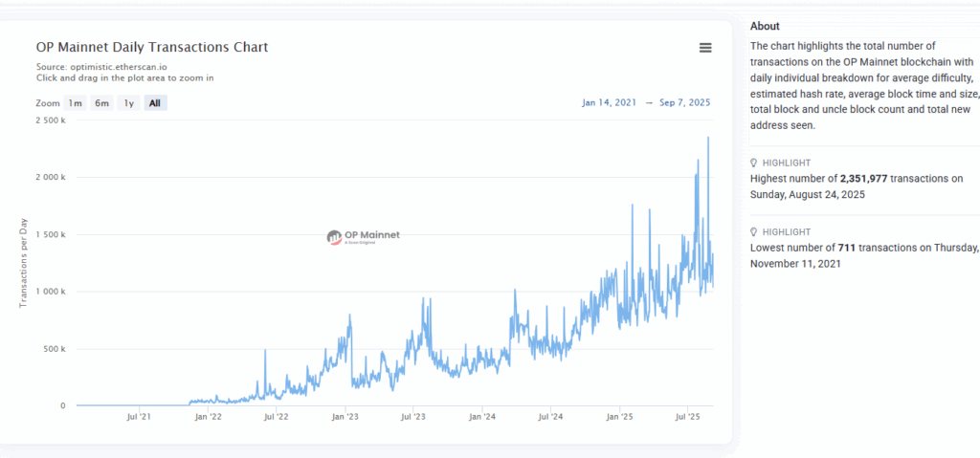Set chart zoom to 1y

pos(128,103)
